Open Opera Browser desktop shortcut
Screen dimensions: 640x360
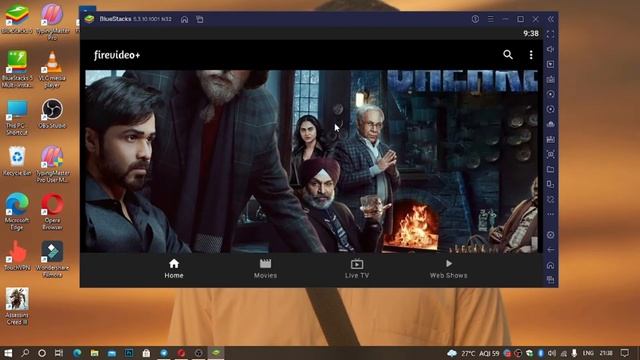coord(52,211)
